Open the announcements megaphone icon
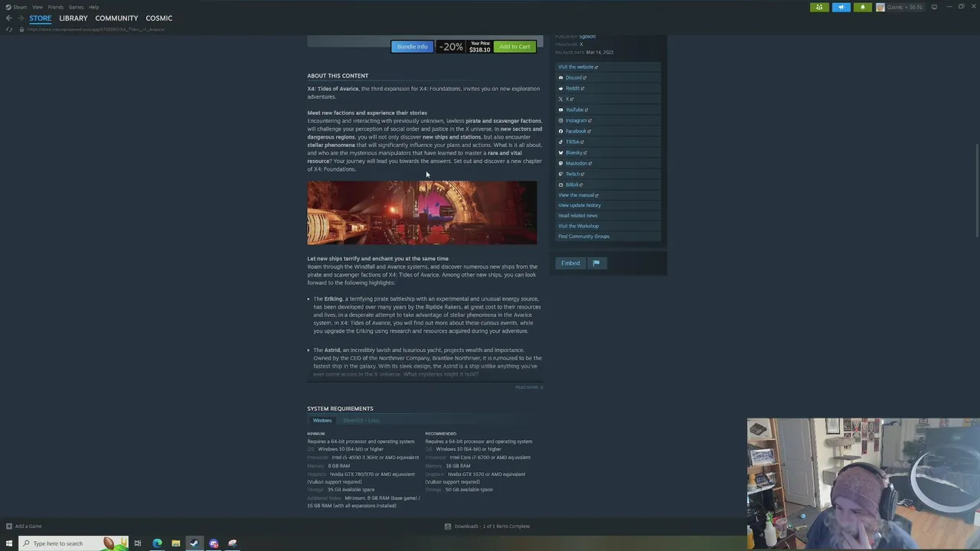This screenshot has height=551, width=980. pos(841,7)
